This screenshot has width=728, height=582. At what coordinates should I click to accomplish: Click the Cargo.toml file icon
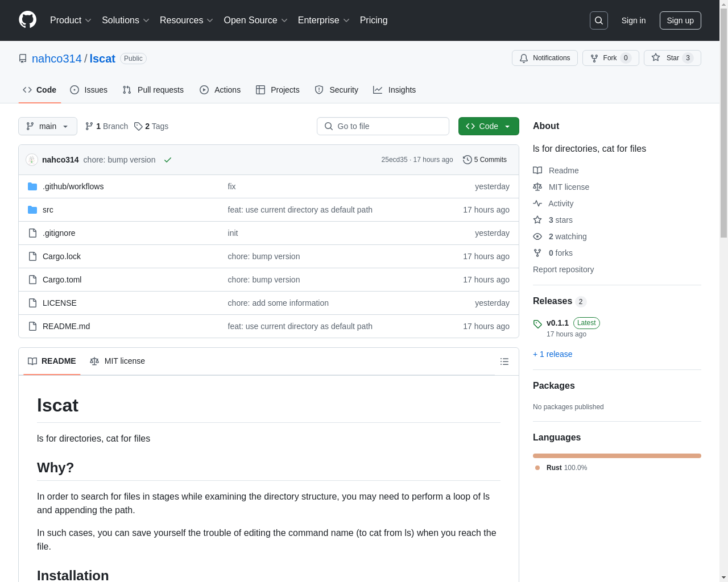pyautogui.click(x=32, y=280)
